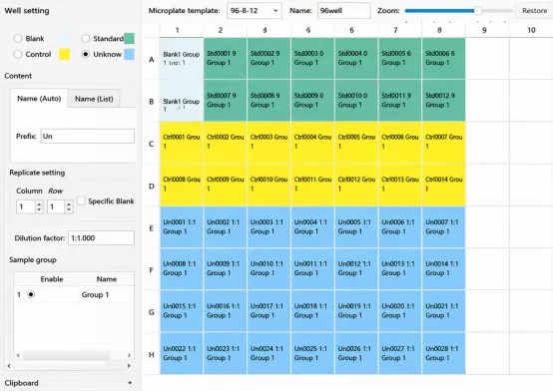Screen dimensions: 553x392
Task: Switch to the Name (List) tab
Action: 94,99
